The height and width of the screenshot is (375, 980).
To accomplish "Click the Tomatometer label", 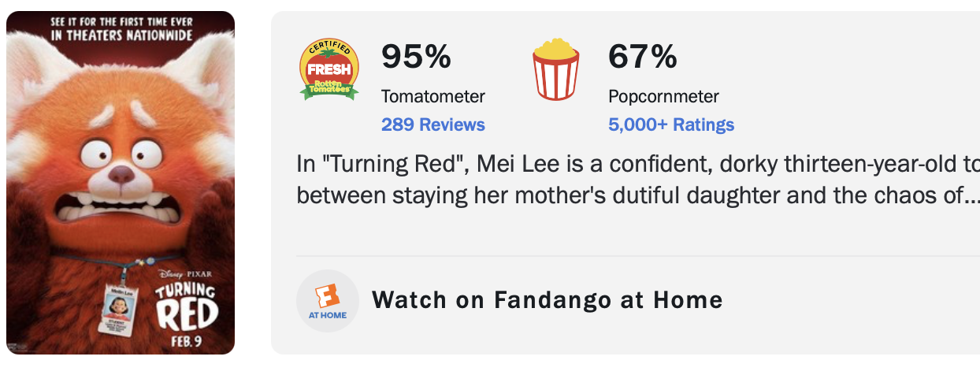I will (432, 97).
